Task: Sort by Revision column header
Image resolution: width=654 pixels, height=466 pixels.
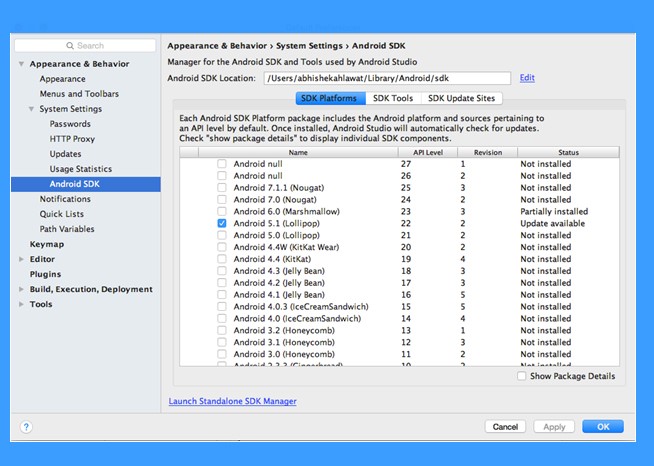Action: pos(488,152)
